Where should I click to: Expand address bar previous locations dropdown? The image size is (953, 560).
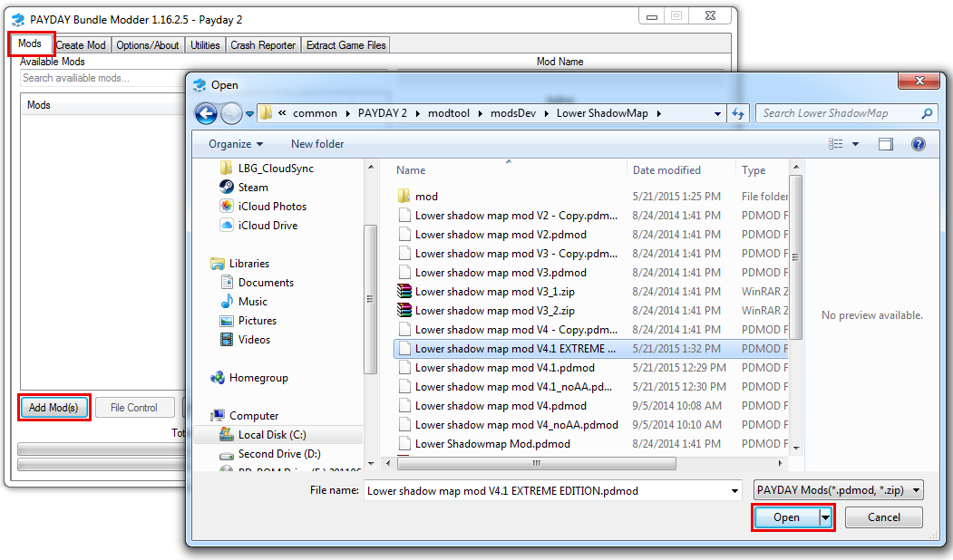coord(717,113)
